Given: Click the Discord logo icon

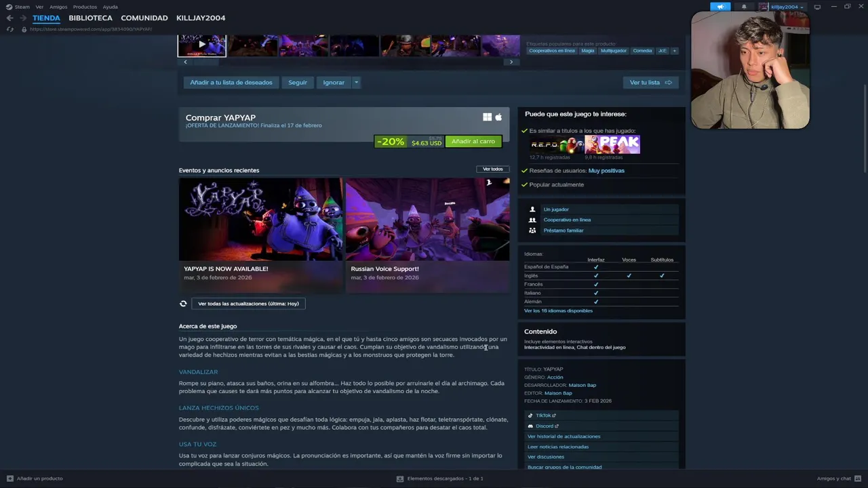Looking at the screenshot, I should point(530,426).
